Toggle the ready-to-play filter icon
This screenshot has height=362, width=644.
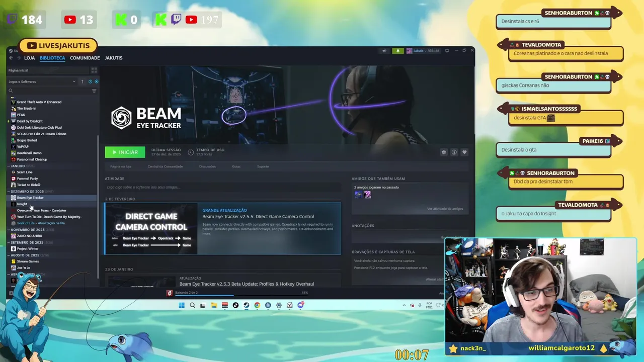pyautogui.click(x=96, y=81)
